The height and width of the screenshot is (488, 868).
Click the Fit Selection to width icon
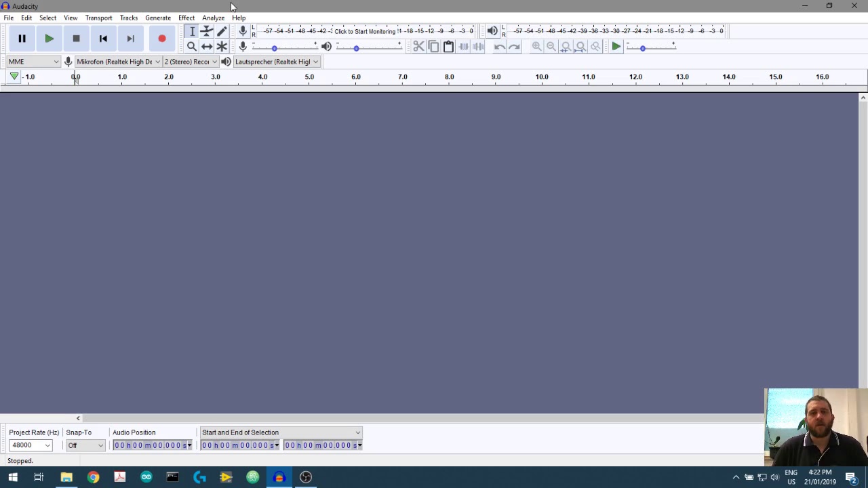pos(566,46)
